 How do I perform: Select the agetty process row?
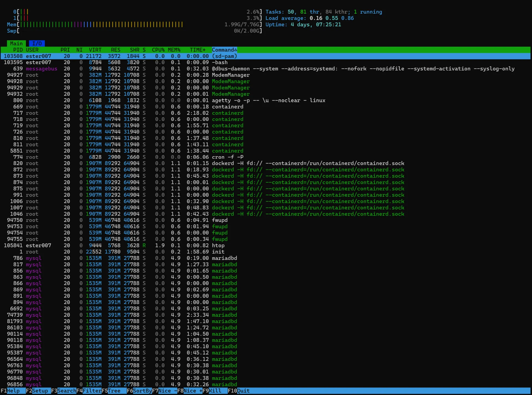click(265, 100)
